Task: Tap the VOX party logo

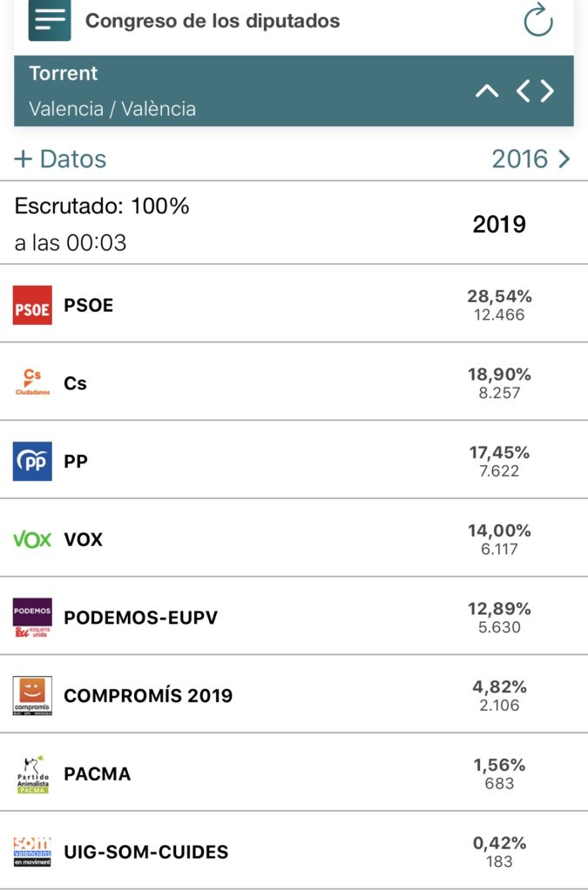Action: coord(32,539)
